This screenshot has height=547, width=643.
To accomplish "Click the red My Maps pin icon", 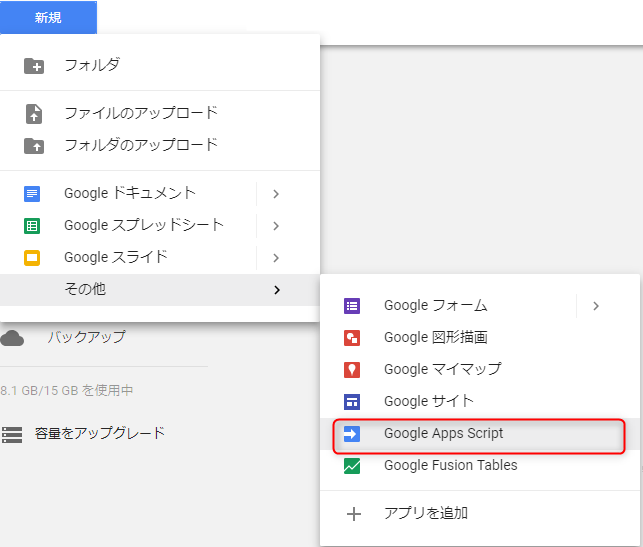I will coord(352,370).
